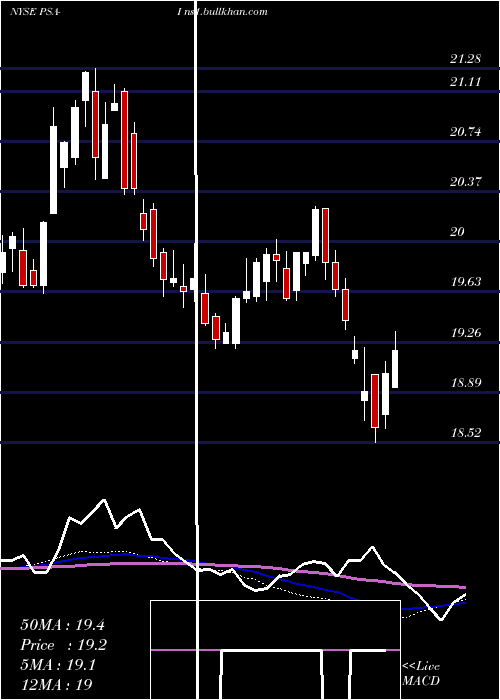
Task: Click the 20.37 price level label
Action: 465,182
